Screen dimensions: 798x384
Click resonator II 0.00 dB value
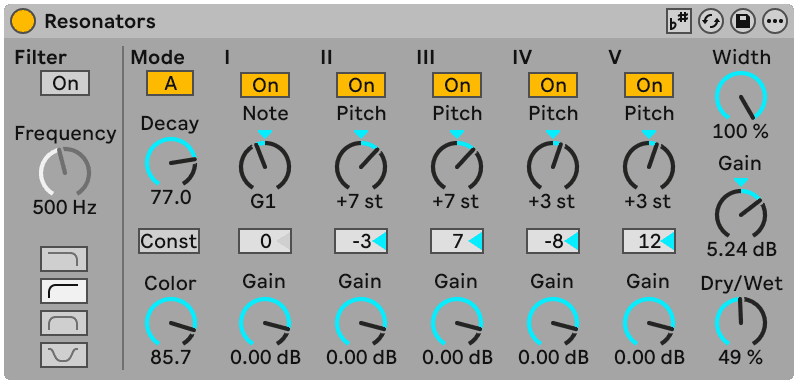(361, 358)
